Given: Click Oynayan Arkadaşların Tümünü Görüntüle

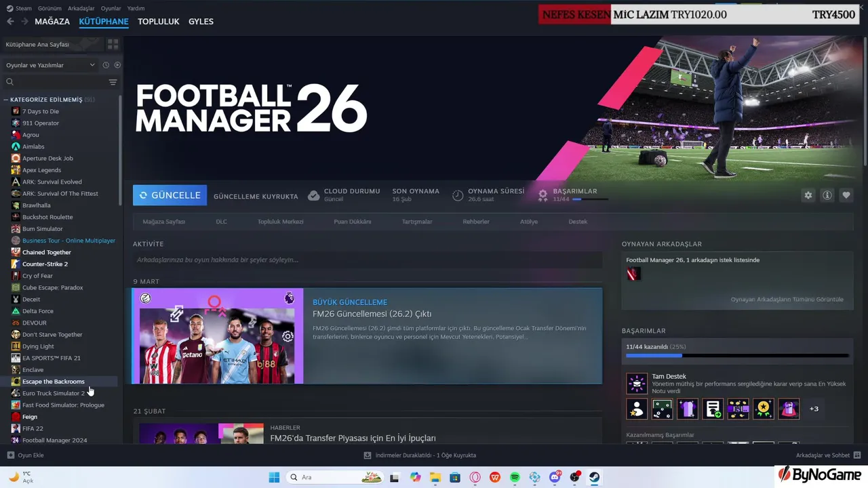Looking at the screenshot, I should tap(787, 299).
